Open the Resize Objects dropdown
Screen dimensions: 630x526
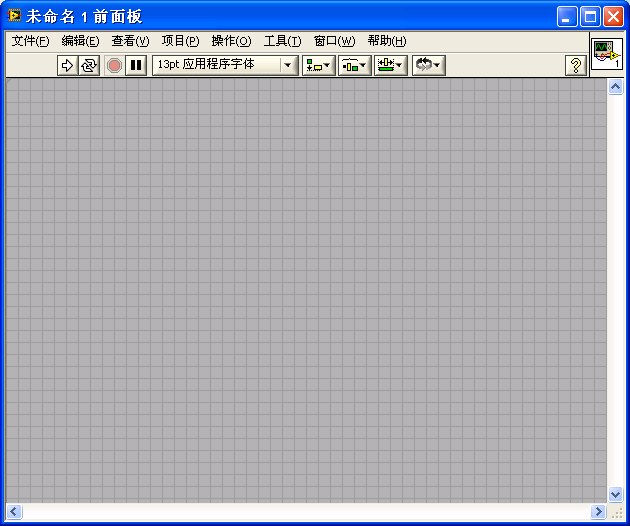391,65
